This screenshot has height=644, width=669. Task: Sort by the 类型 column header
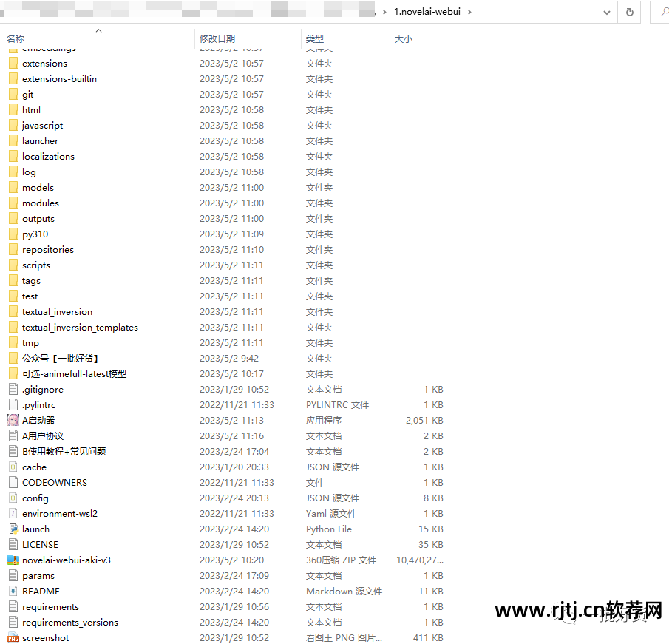[x=315, y=39]
